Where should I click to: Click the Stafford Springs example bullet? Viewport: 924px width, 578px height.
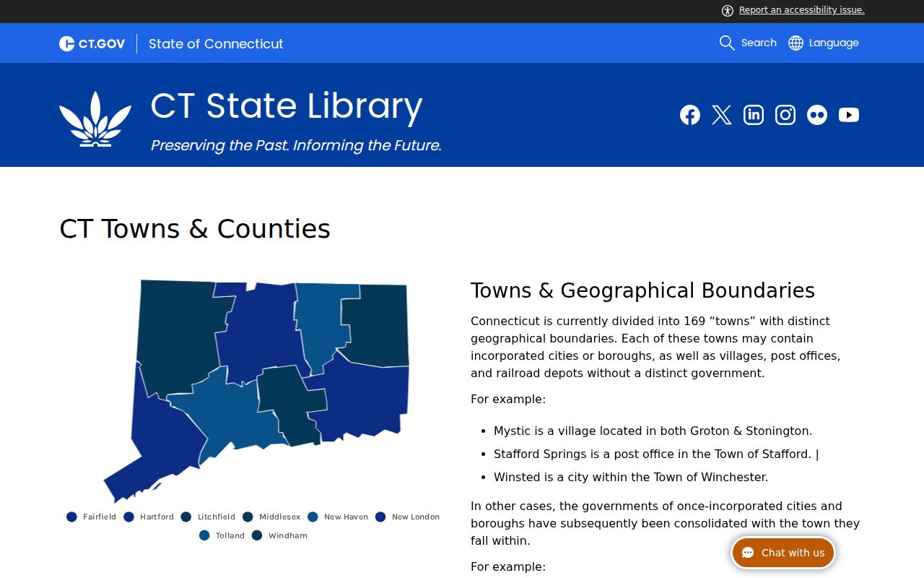click(656, 454)
